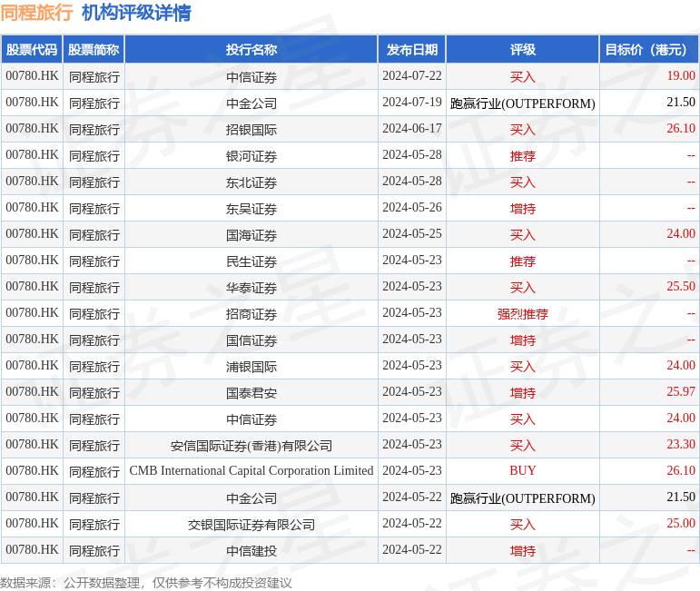
Task: Click the date 2024-06-17
Action: point(412,128)
